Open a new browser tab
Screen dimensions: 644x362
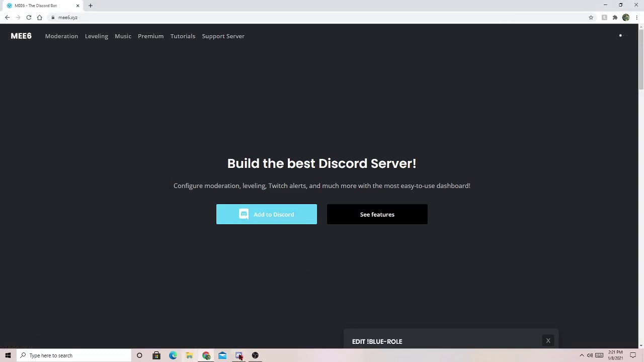91,6
